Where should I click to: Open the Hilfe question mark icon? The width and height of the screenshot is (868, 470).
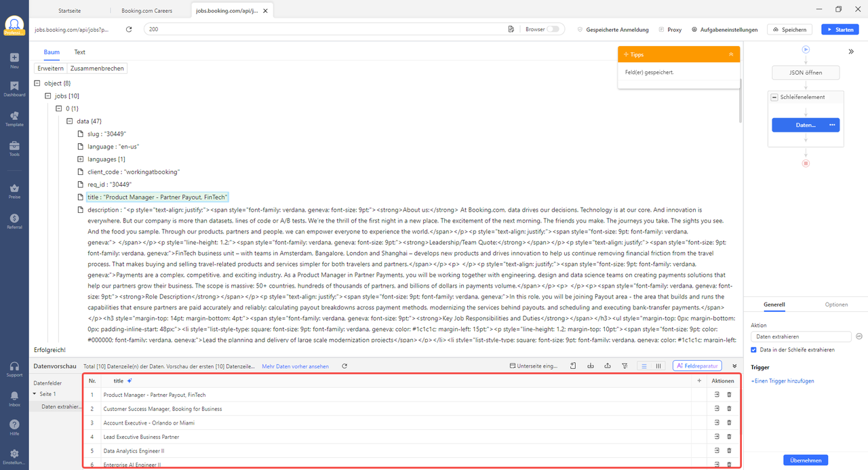pyautogui.click(x=14, y=427)
